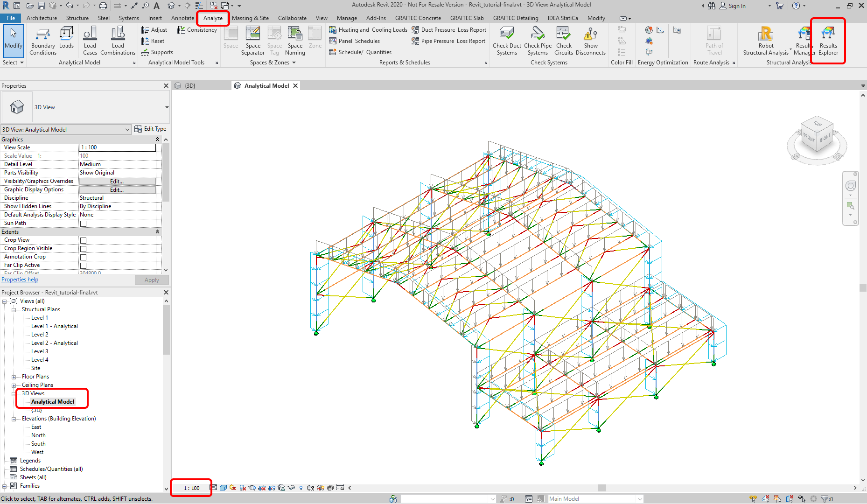Expand the Ceiling Plans tree node

click(14, 385)
